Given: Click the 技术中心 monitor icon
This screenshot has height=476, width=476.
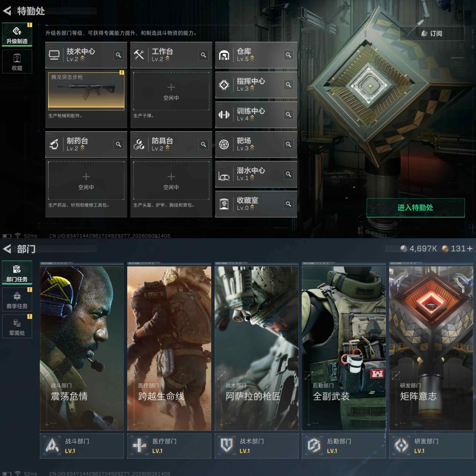Looking at the screenshot, I should (x=54, y=55).
